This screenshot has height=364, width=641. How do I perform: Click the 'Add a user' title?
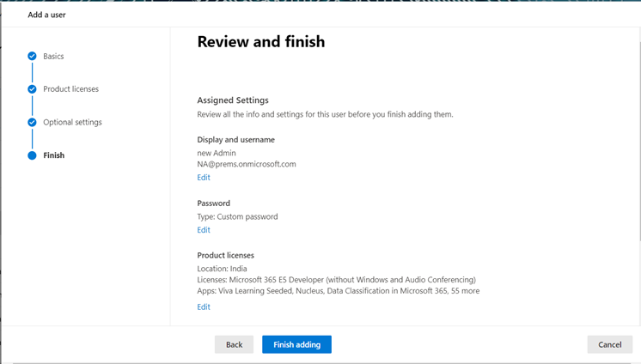click(46, 15)
